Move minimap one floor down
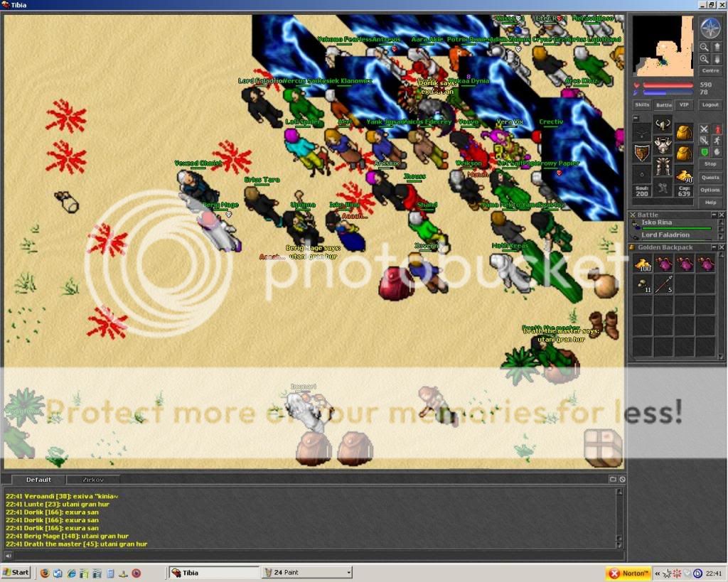Screen dimensions: 728x582 click(717, 60)
